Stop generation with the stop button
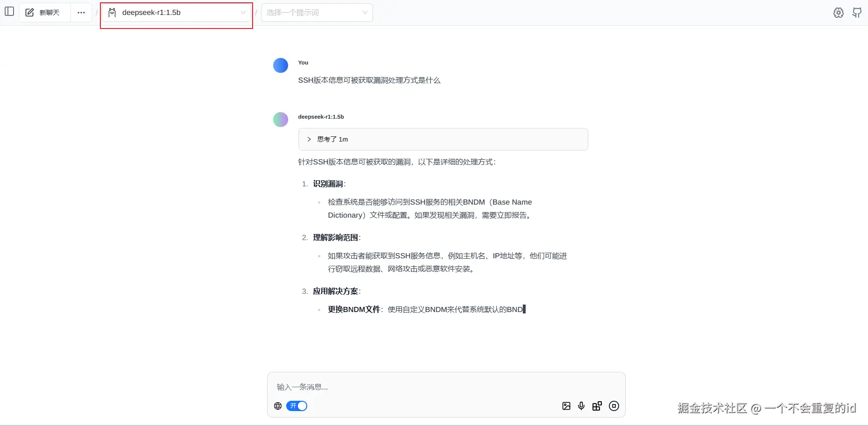Screen dimensions: 868x426 pos(614,406)
